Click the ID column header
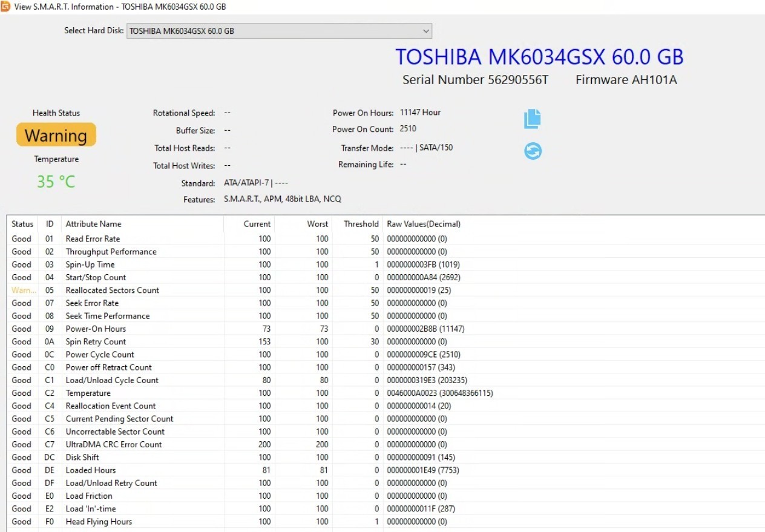This screenshot has width=765, height=532. tap(50, 224)
